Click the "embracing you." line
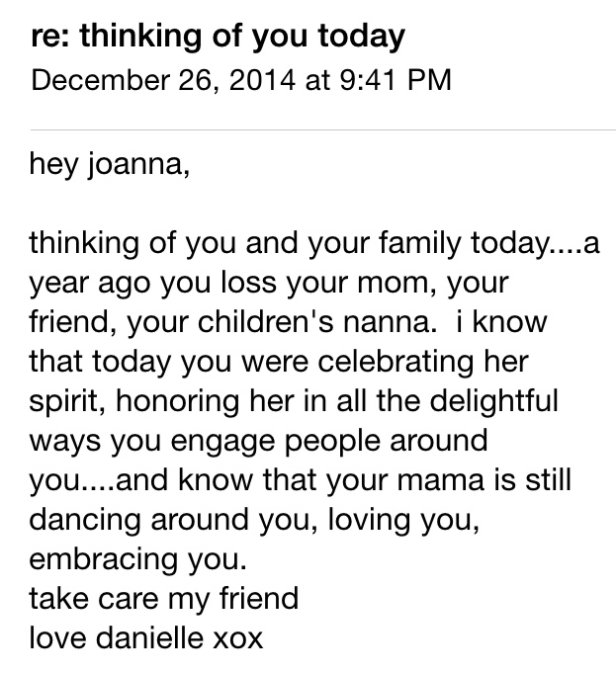The height and width of the screenshot is (673, 616). tap(136, 561)
